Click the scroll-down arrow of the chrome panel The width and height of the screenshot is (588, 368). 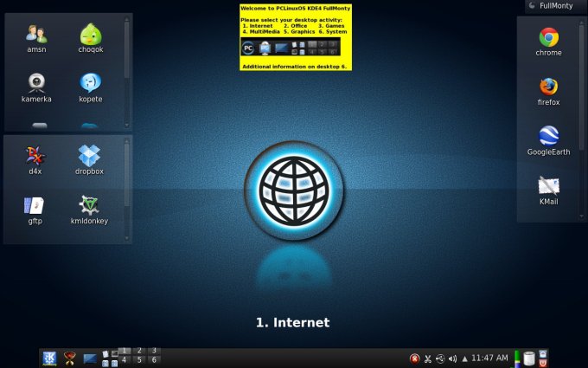(x=582, y=216)
